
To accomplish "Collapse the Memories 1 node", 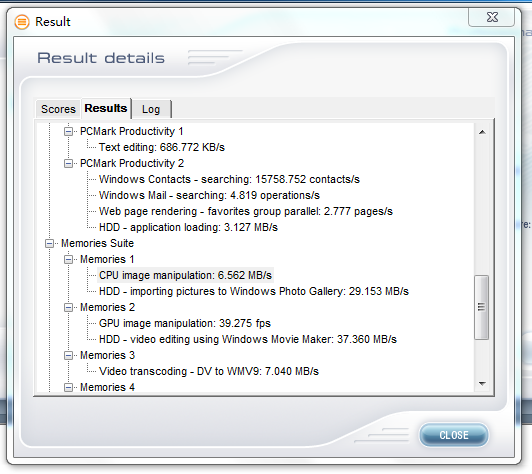I will point(69,260).
